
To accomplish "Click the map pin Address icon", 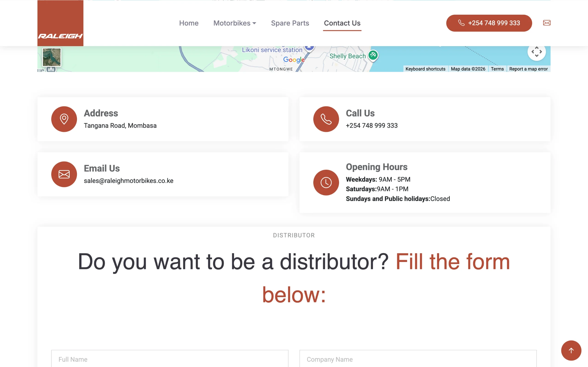I will click(x=64, y=119).
